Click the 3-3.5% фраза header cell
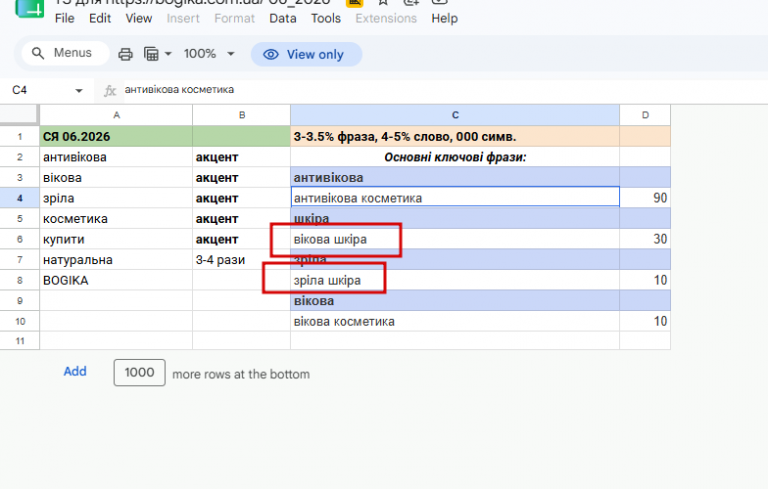Screen dimensions: 768x489 coord(455,136)
